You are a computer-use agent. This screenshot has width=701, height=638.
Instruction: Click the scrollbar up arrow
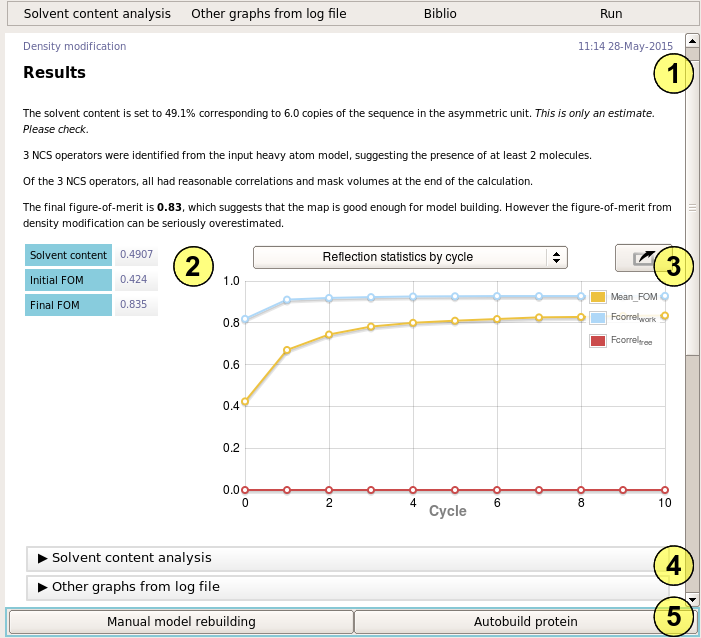point(691,41)
